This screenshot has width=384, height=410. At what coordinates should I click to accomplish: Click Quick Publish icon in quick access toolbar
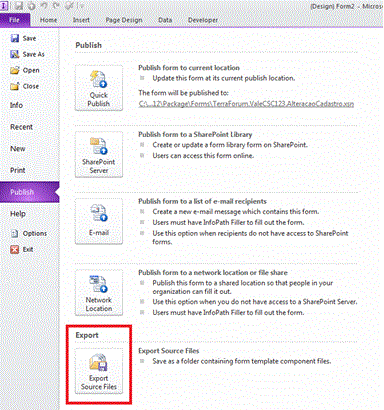pyautogui.click(x=32, y=6)
